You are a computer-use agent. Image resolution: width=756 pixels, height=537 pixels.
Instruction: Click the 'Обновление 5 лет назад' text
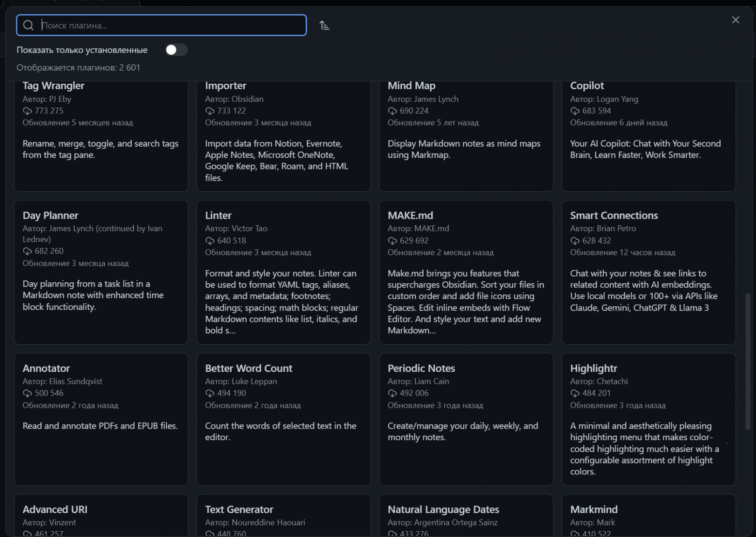pos(433,123)
